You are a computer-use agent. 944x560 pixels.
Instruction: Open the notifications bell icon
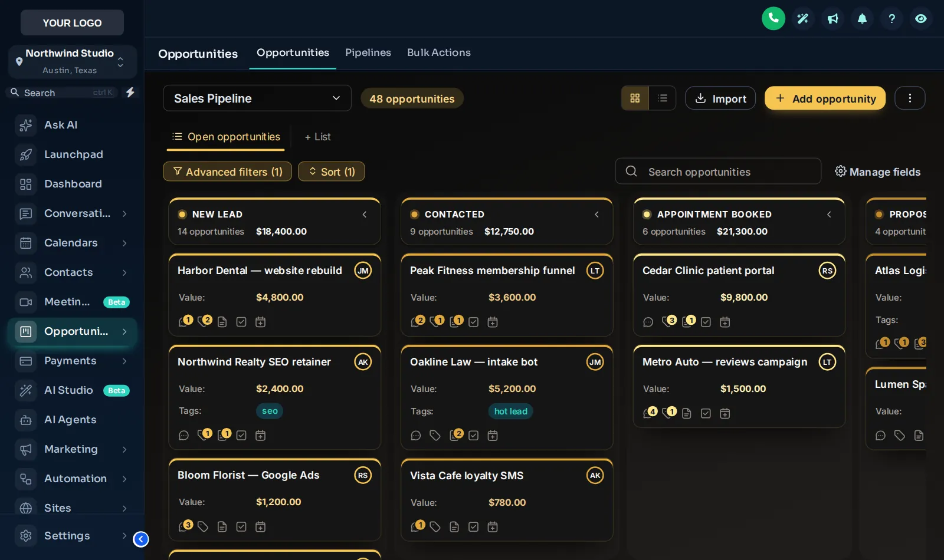pos(862,18)
